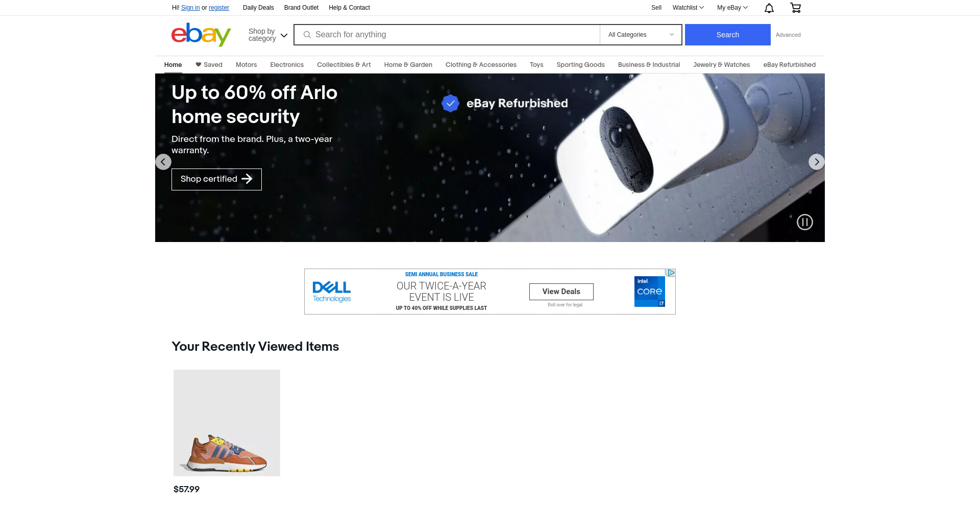Screen dimensions: 980x531
Task: Click the Intel Core badge in ad
Action: click(649, 292)
